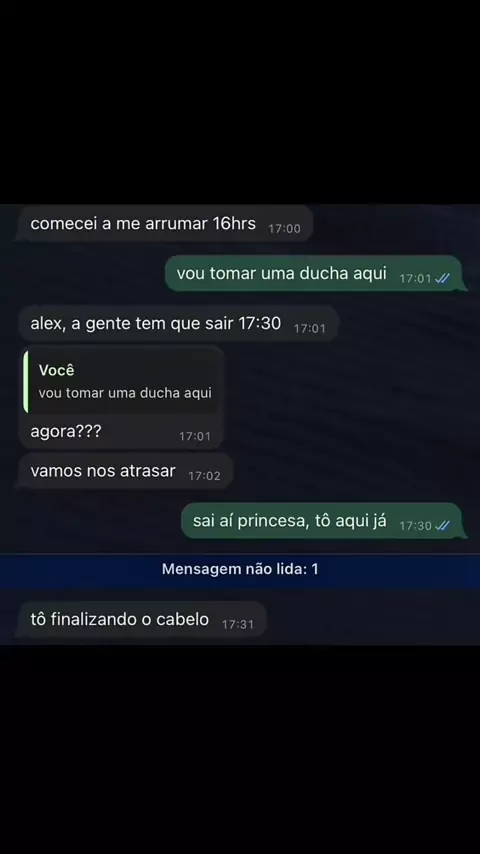Click the 17:02 timestamp next to 'vamos nos atrasar'
Image resolution: width=480 pixels, height=854 pixels.
point(204,476)
